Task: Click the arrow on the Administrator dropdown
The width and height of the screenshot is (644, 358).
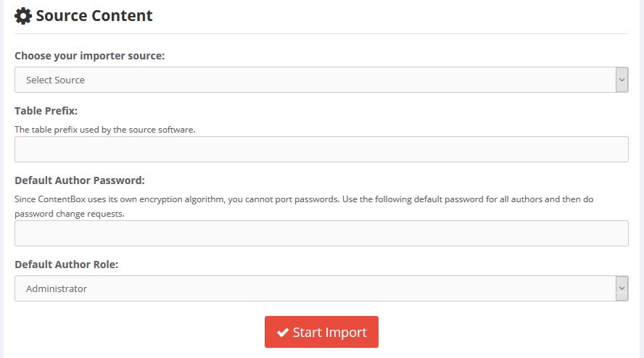Action: point(622,288)
